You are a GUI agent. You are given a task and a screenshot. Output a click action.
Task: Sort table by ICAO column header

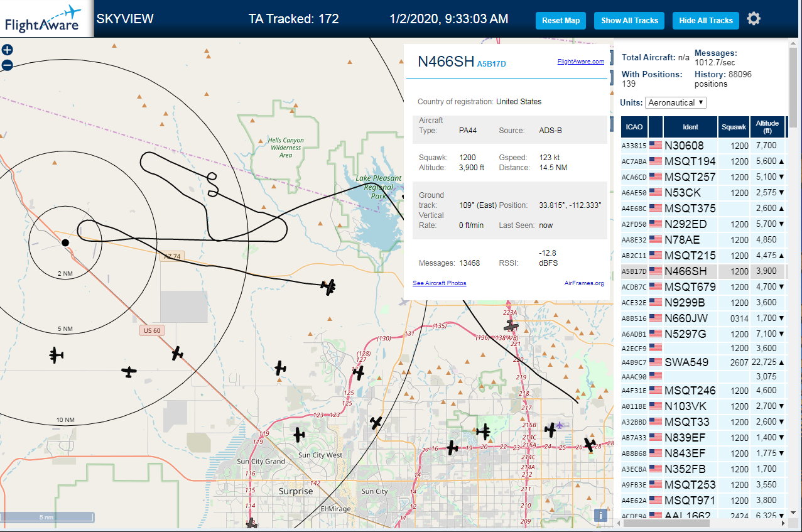pyautogui.click(x=634, y=127)
